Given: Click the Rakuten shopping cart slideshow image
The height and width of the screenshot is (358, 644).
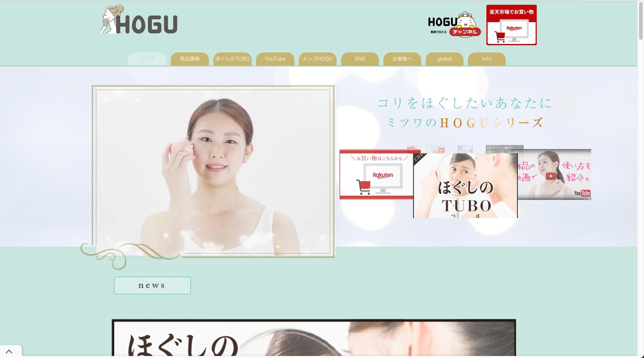Looking at the screenshot, I should click(x=376, y=175).
